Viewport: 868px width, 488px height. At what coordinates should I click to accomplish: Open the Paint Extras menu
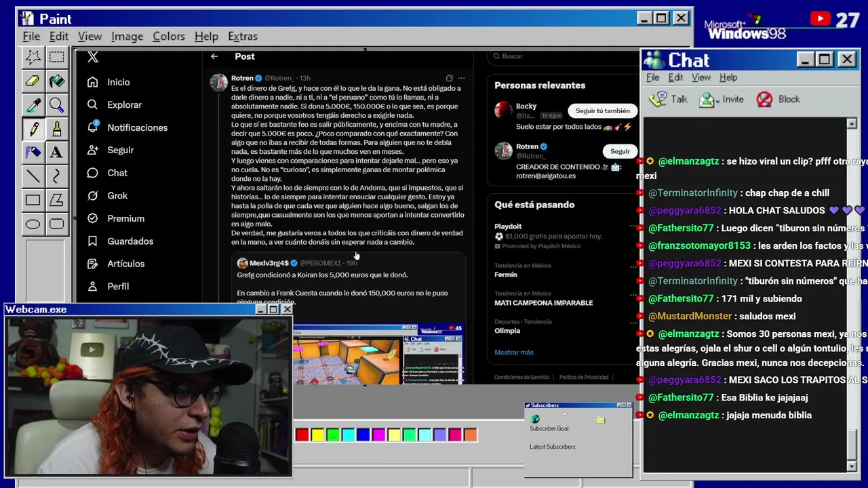[x=243, y=36]
